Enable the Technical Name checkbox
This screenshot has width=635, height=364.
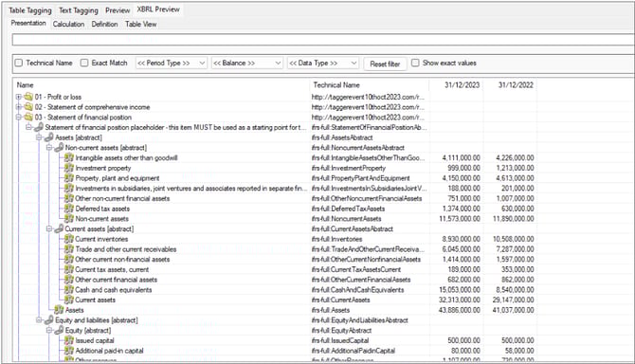coord(19,63)
